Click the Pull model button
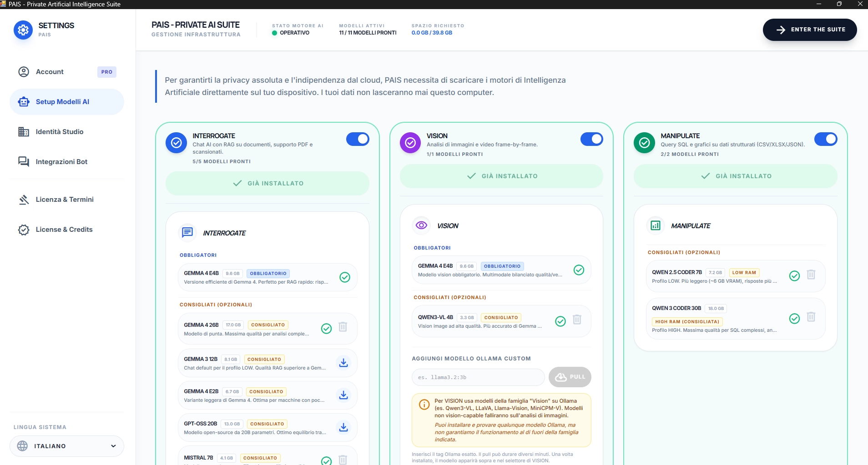 tap(570, 377)
